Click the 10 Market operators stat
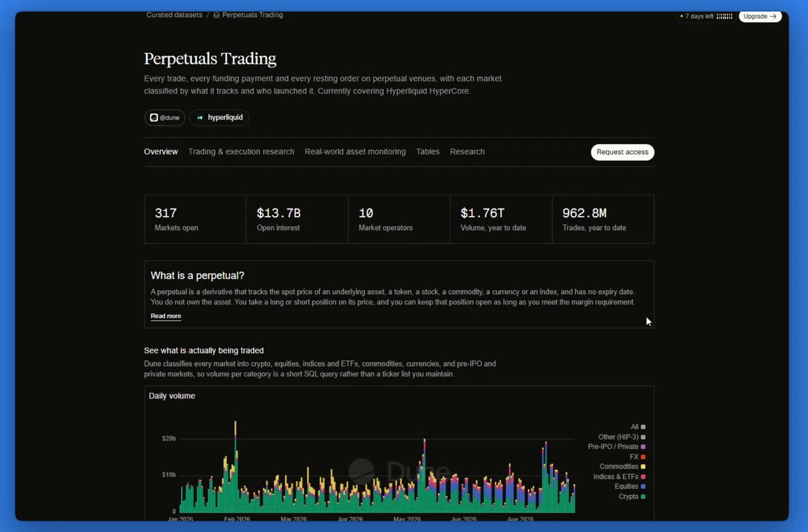Viewport: 808px width, 532px height. (x=399, y=219)
